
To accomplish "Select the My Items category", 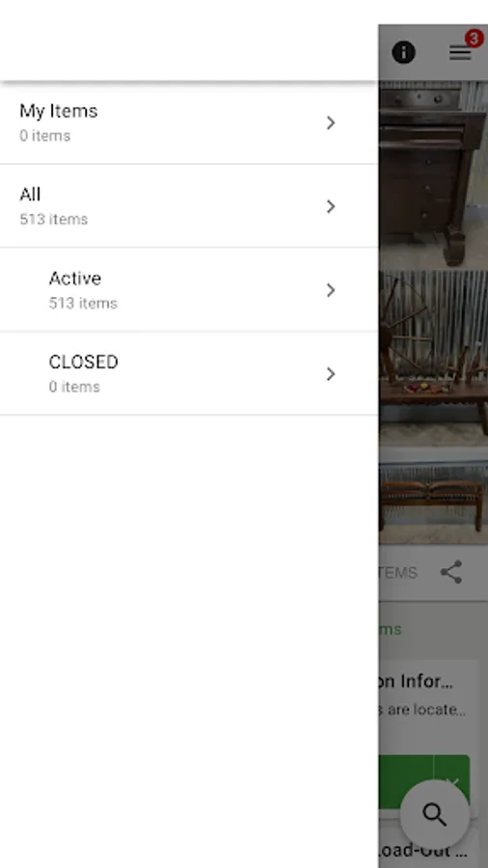I will coord(189,122).
